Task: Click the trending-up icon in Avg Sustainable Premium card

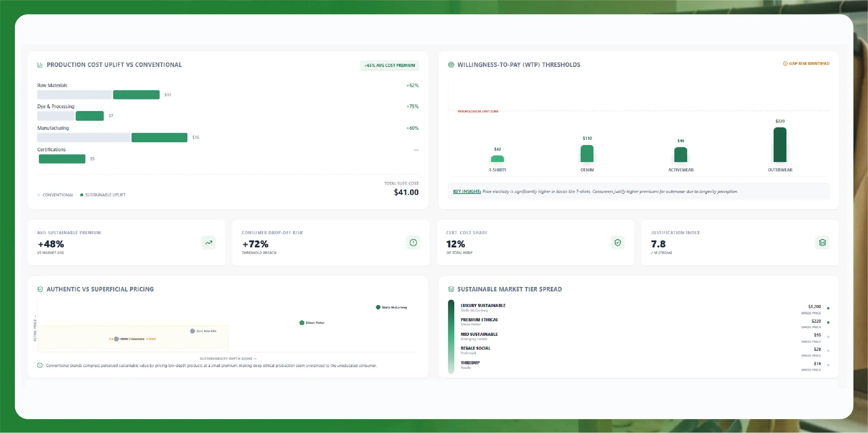Action: [209, 243]
